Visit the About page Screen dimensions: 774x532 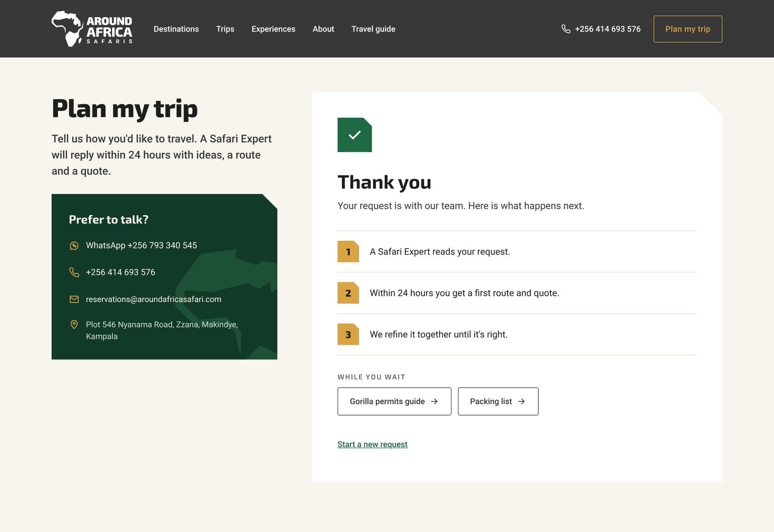tap(323, 29)
